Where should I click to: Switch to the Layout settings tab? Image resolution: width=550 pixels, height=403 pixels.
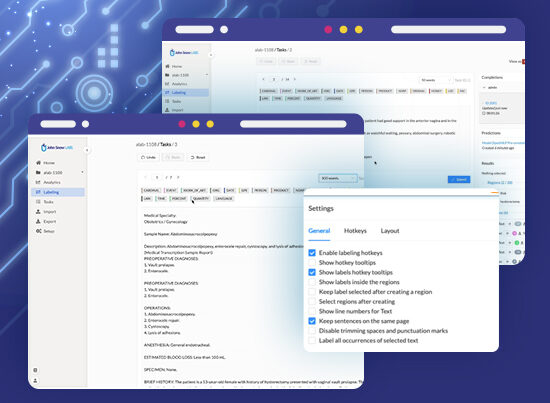(390, 231)
